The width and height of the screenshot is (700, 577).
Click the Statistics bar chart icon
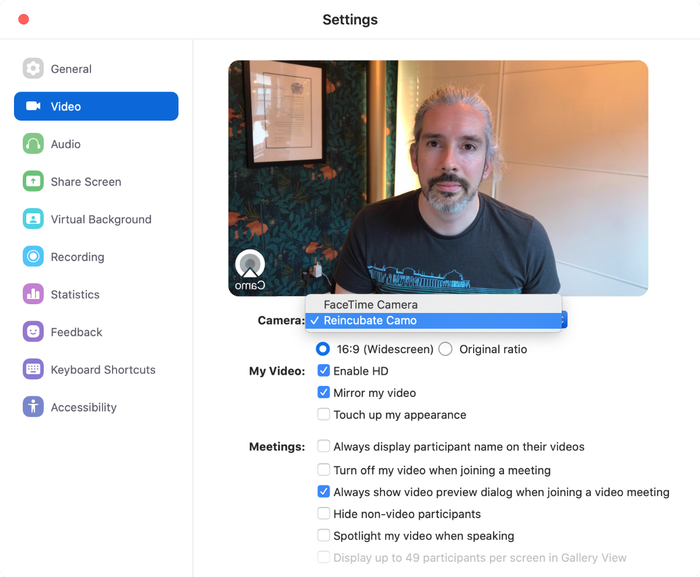tap(33, 294)
